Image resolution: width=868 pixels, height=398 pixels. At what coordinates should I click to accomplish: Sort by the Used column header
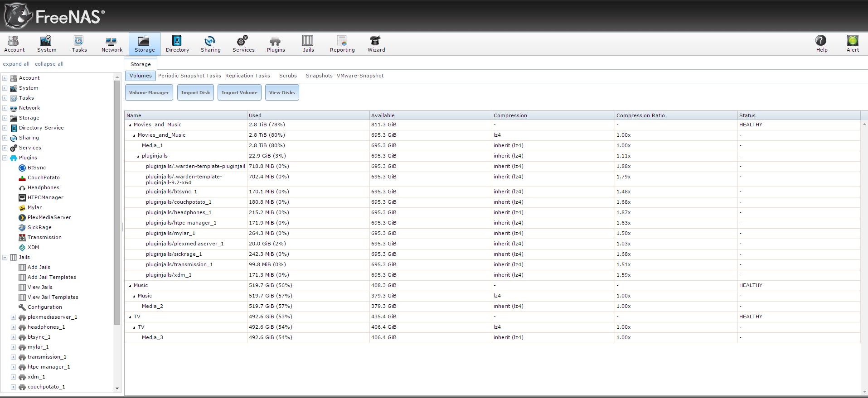[x=308, y=115]
